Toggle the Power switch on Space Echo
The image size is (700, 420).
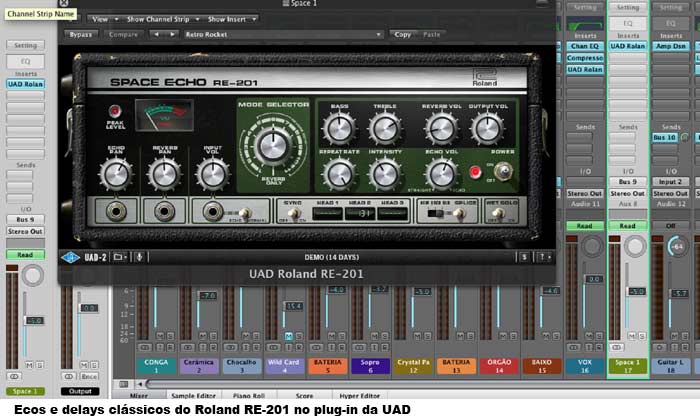pos(504,171)
